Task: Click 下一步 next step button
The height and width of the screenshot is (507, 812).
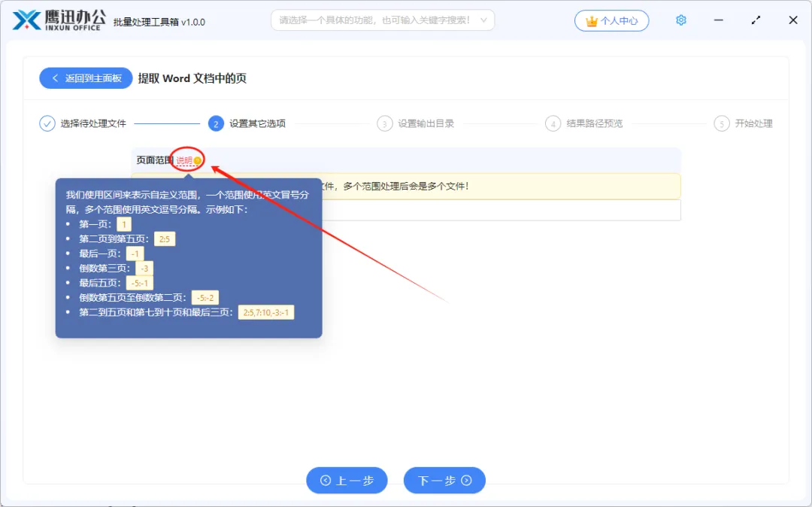Action: [444, 481]
